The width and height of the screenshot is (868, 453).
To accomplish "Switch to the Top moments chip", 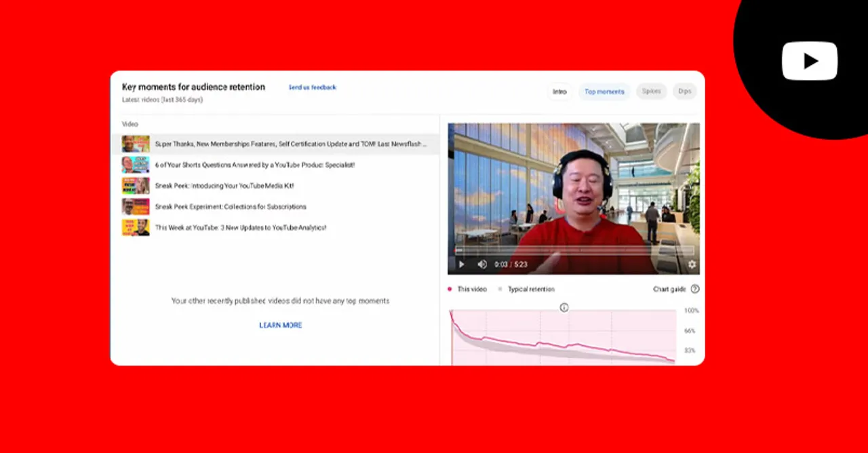I will tap(604, 92).
